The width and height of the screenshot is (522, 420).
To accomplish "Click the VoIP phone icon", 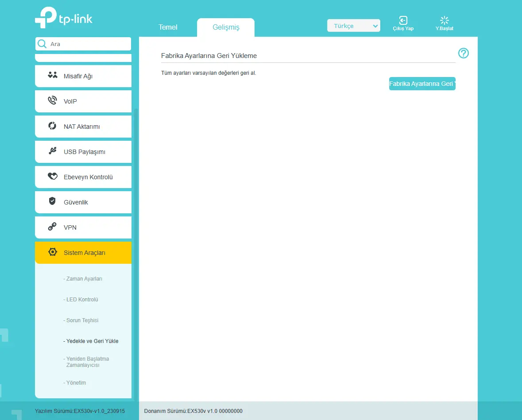I will coord(52,100).
